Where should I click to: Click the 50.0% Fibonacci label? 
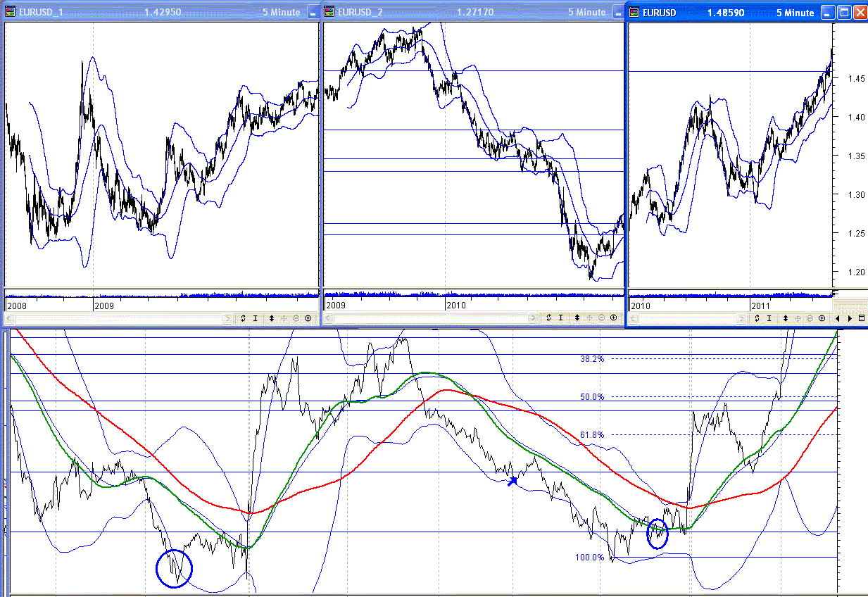coord(592,397)
